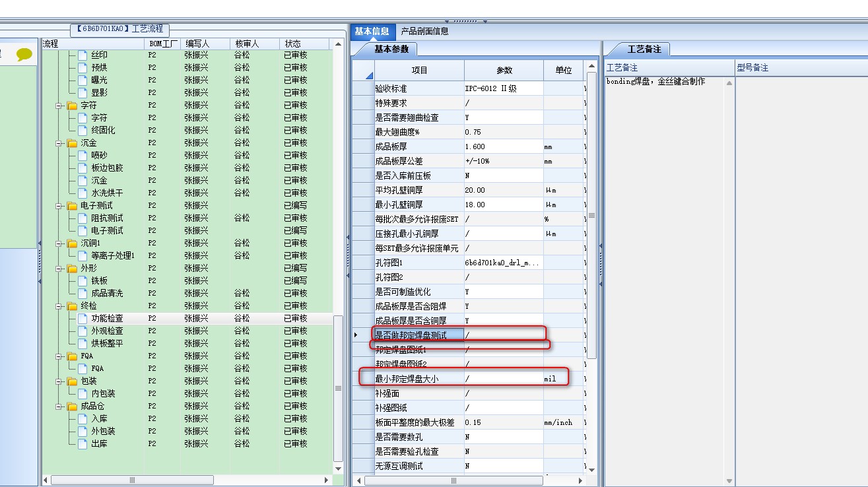The width and height of the screenshot is (868, 487).
Task: Select the 功能检查 tree row
Action: click(187, 318)
